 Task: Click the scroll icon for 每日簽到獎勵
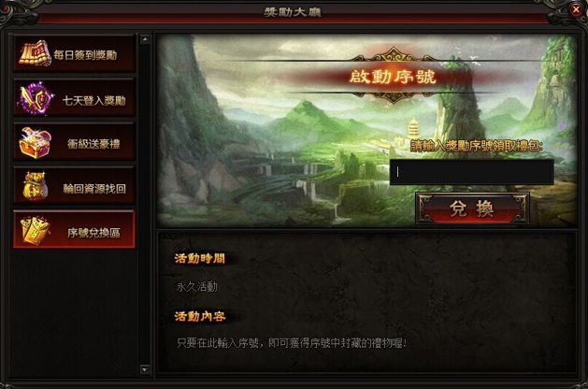(35, 53)
